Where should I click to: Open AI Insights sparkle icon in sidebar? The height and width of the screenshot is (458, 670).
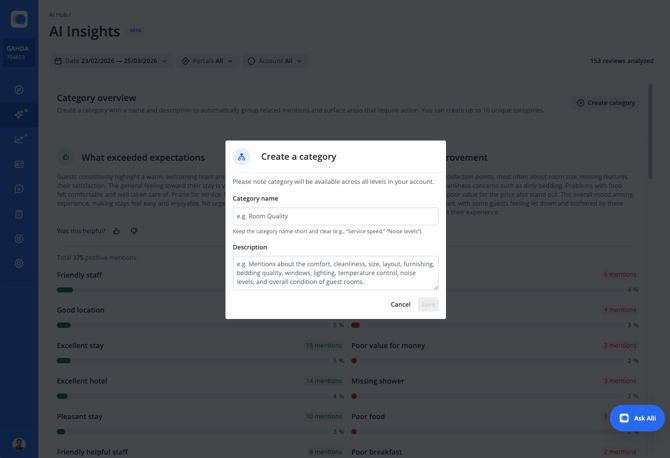[19, 114]
